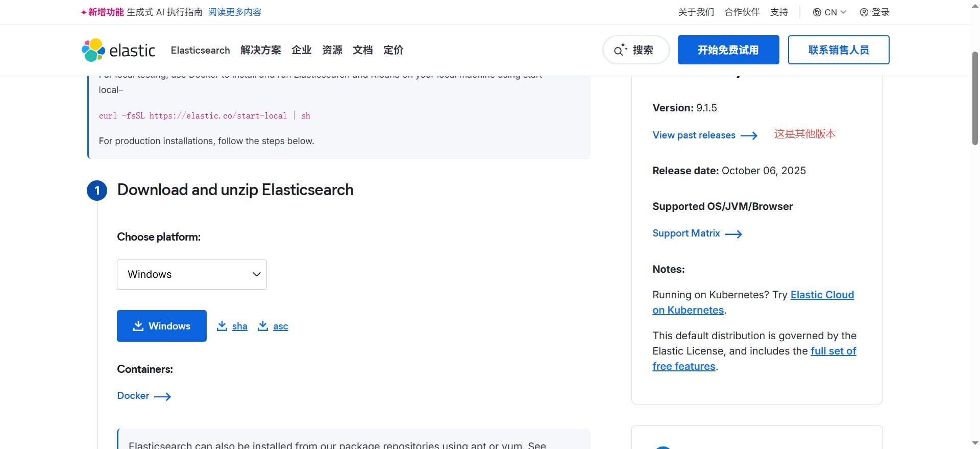The height and width of the screenshot is (449, 980).
Task: Click 支持 in the top bar
Action: (x=779, y=12)
